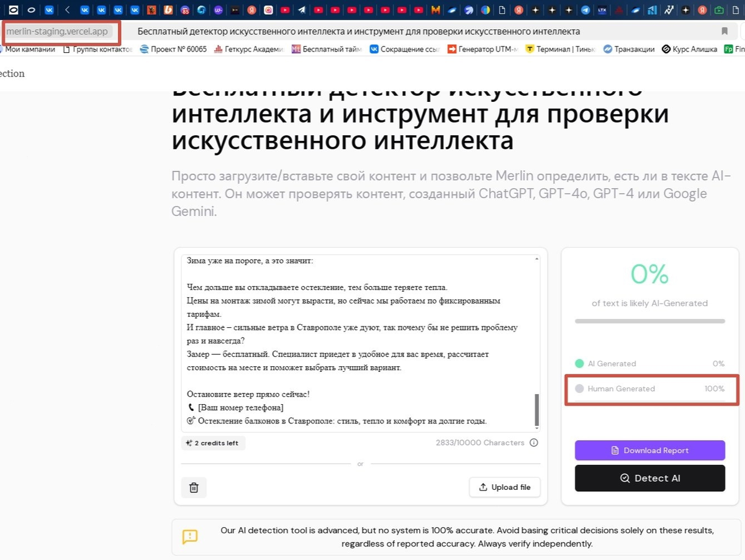
Task: Open the blue swirl icon tab
Action: pyautogui.click(x=202, y=10)
